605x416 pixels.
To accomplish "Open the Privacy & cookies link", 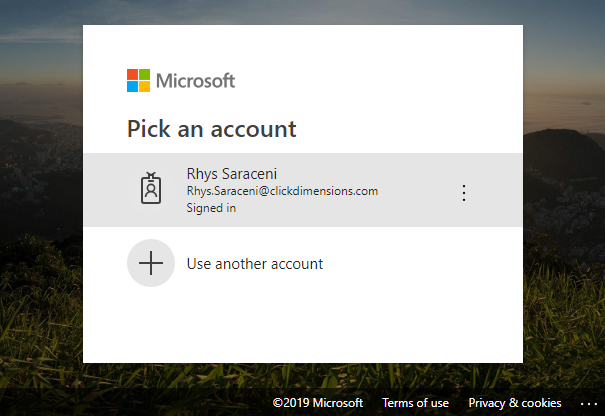I will click(515, 403).
